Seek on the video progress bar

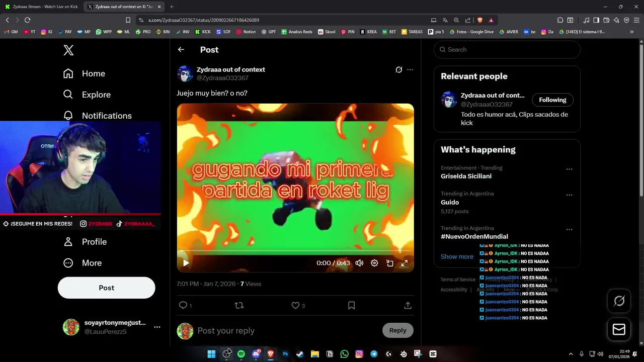pyautogui.click(x=295, y=250)
